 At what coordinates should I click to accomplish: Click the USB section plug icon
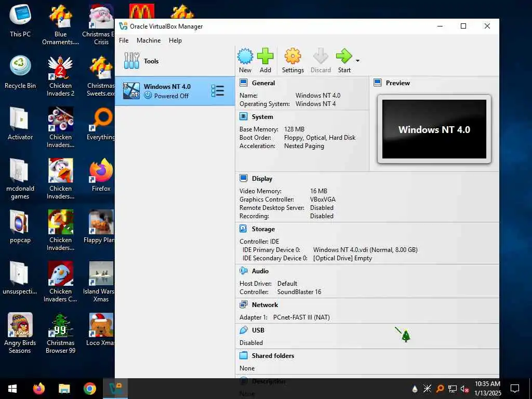[243, 330]
